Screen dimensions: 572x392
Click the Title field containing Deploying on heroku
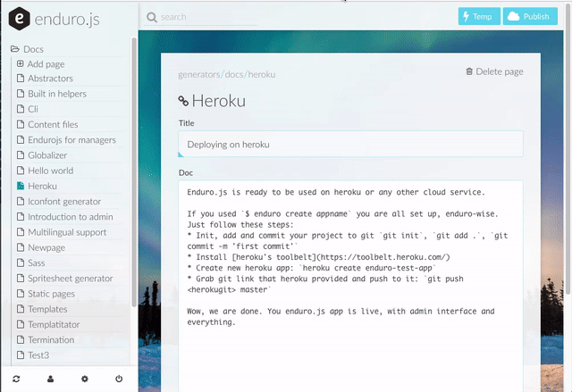point(350,145)
